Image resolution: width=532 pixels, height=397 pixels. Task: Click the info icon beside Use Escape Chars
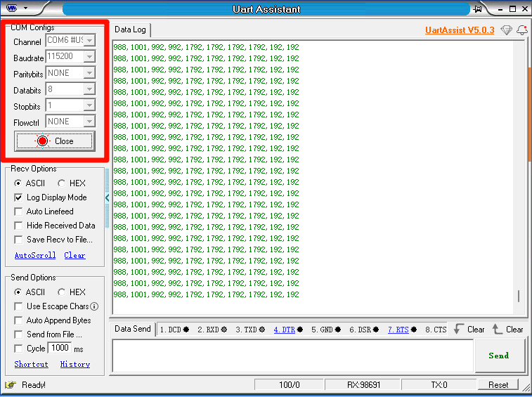(94, 306)
